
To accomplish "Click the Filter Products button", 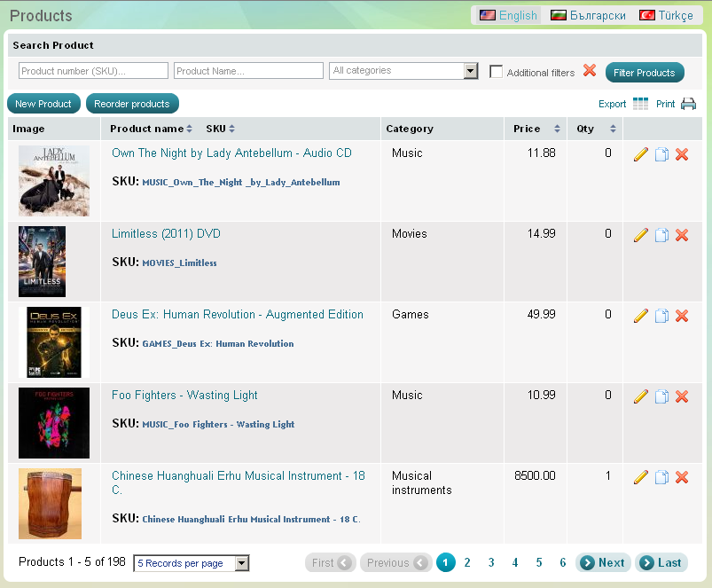I will click(x=645, y=73).
